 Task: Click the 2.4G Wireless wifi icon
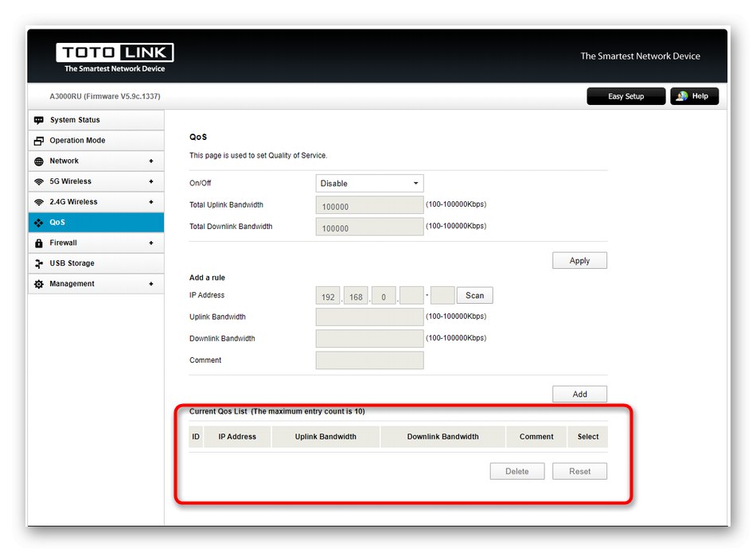tap(38, 202)
